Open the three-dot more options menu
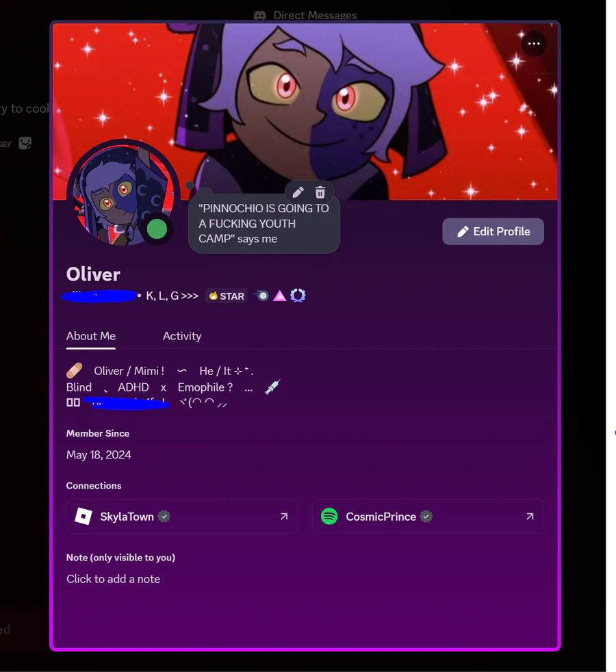This screenshot has width=616, height=672. [534, 44]
